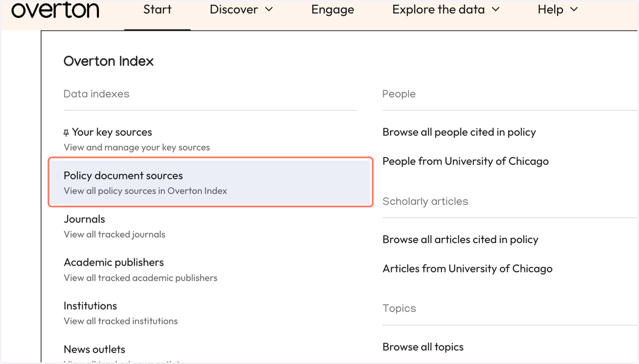Expand the Explore the data chevron
This screenshot has height=364, width=639.
click(496, 10)
